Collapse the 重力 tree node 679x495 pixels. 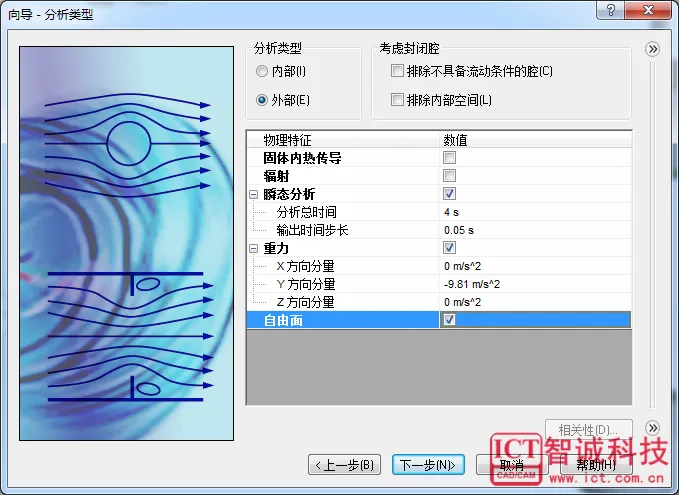click(x=253, y=249)
